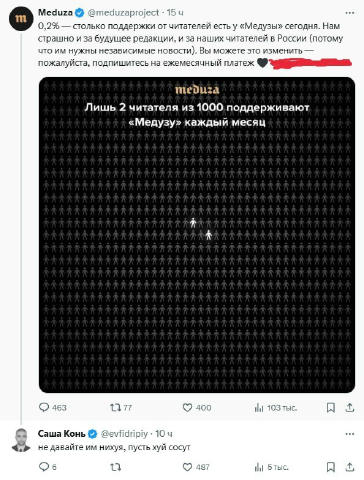Click reply icon on Meduza tweet
364x480 pixels.
coord(44,407)
